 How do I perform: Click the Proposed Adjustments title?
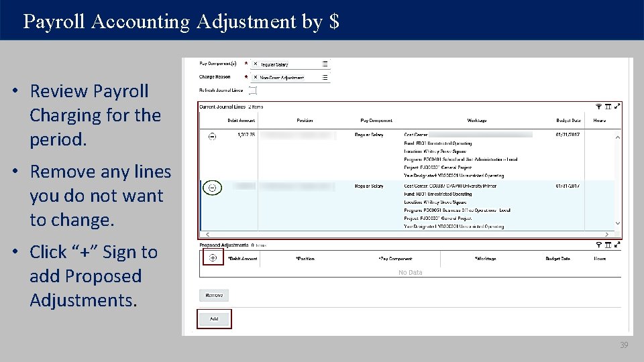point(224,245)
